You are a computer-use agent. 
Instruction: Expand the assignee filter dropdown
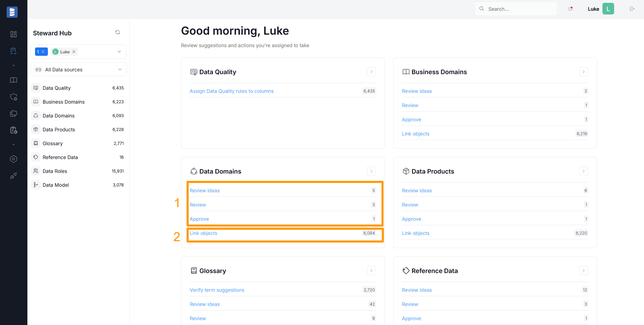(x=119, y=52)
